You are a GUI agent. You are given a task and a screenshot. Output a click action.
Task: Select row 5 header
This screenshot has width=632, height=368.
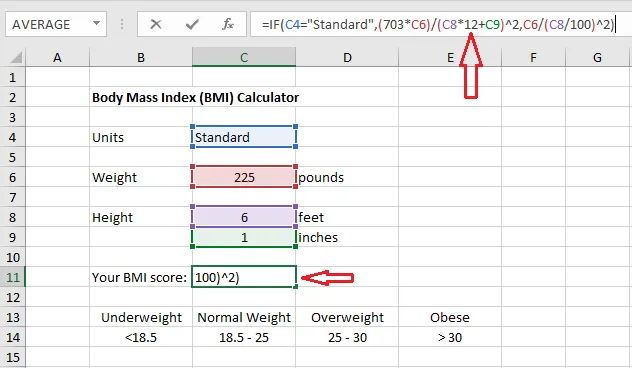[x=12, y=157]
